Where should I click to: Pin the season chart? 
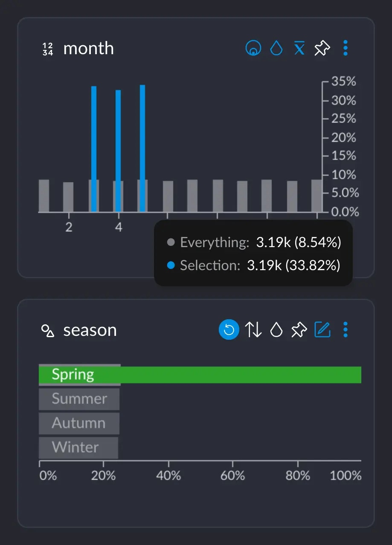[299, 329]
